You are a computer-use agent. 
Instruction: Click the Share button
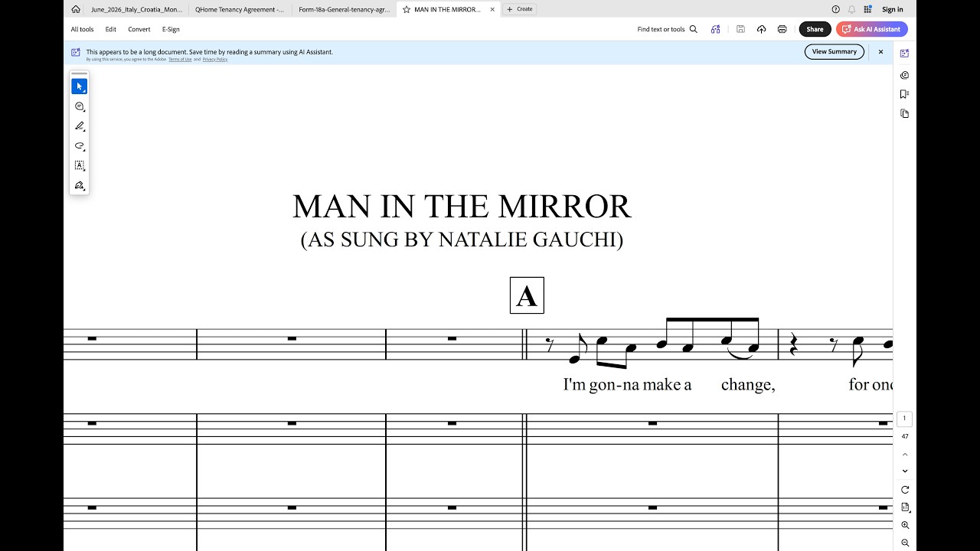(x=815, y=29)
